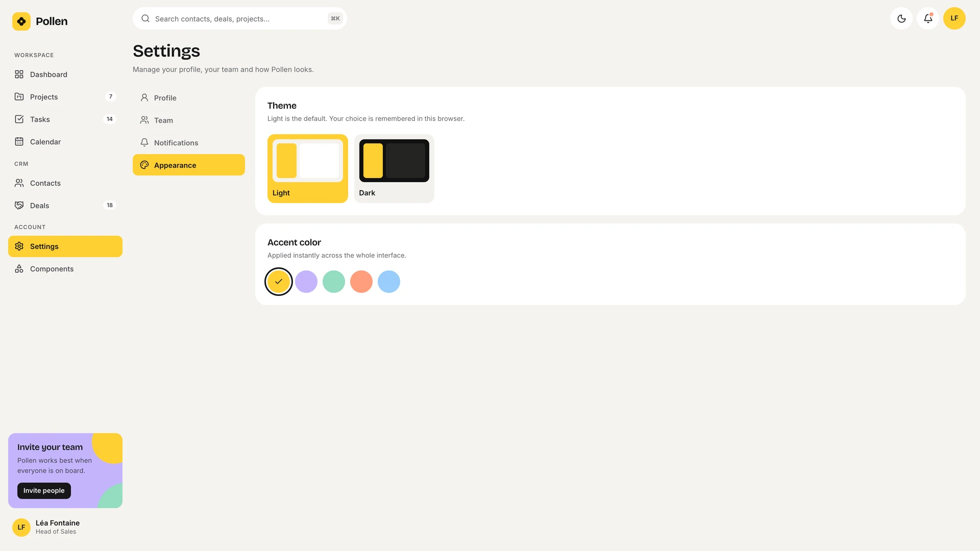The height and width of the screenshot is (551, 980).
Task: Choose the yellow accent color
Action: (279, 282)
